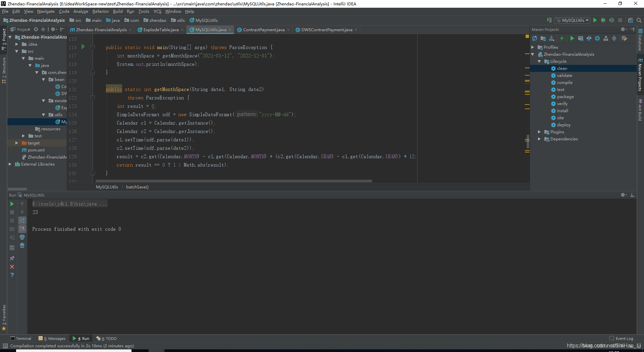Image resolution: width=644 pixels, height=352 pixels.
Task: Switch to ContractPayment.java tab
Action: [264, 30]
